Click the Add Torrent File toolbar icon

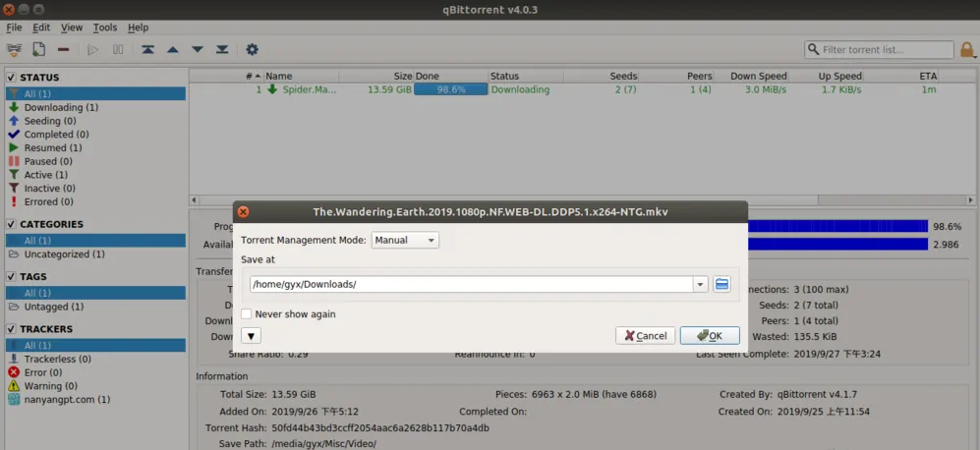click(x=38, y=49)
